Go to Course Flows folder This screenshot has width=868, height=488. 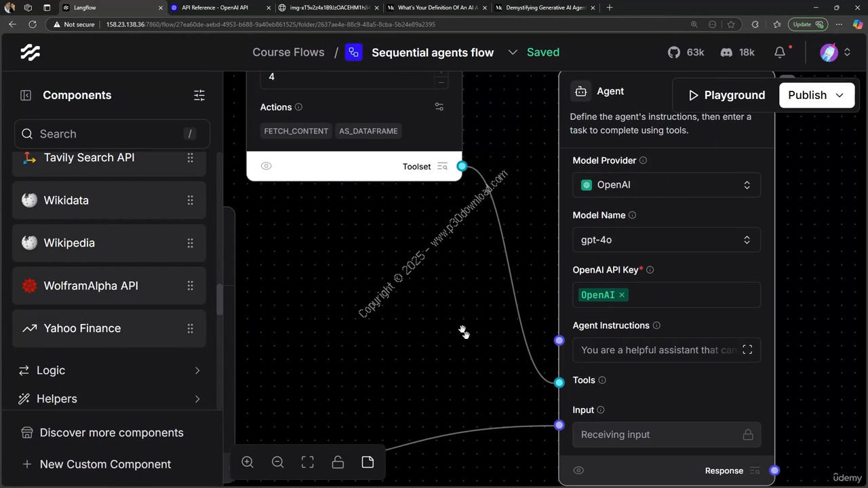tap(288, 52)
